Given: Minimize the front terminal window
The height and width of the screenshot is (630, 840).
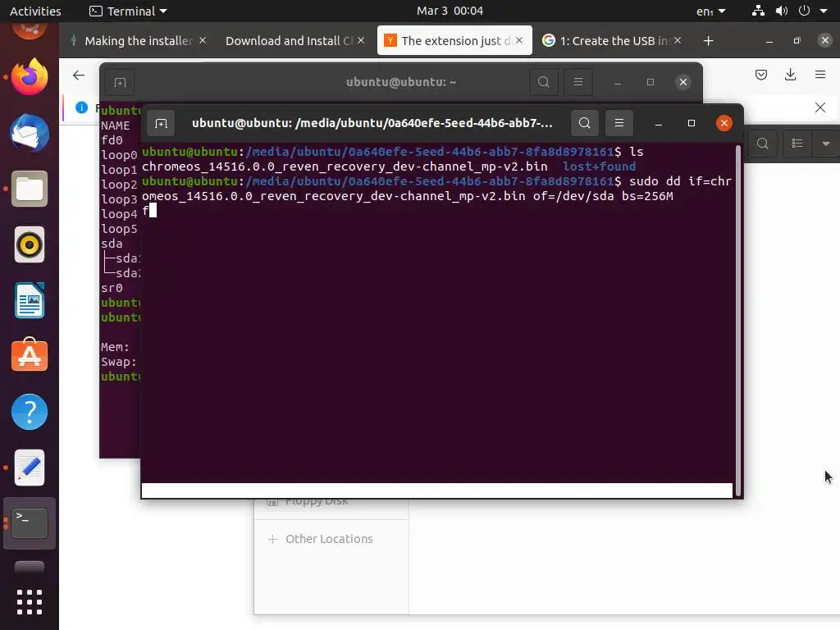Looking at the screenshot, I should click(659, 123).
